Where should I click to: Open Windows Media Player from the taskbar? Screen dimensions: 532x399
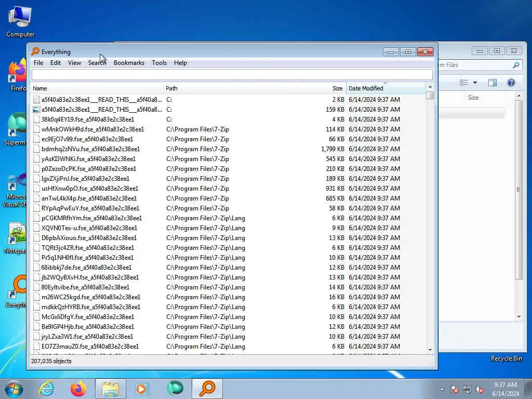tap(142, 389)
